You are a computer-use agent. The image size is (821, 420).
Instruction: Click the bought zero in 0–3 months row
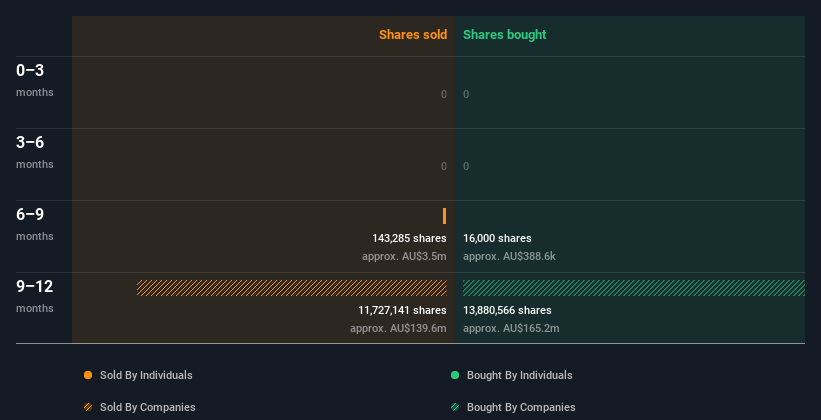(x=466, y=94)
